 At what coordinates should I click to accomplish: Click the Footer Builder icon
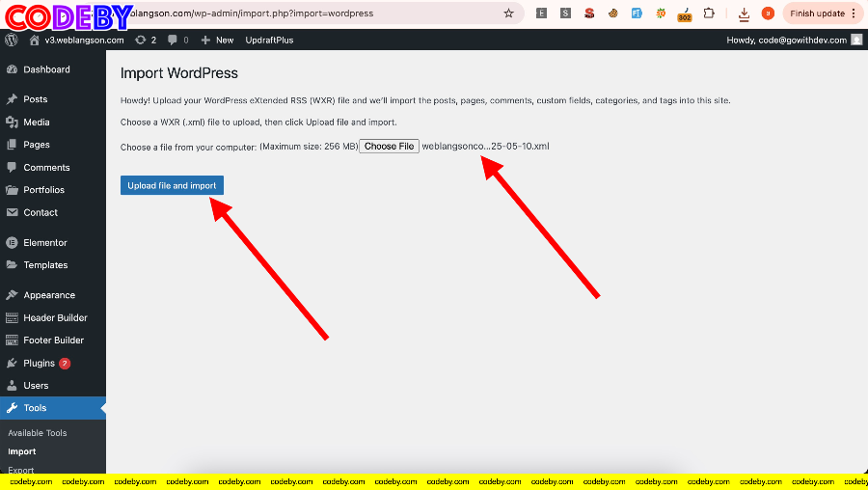(x=12, y=340)
